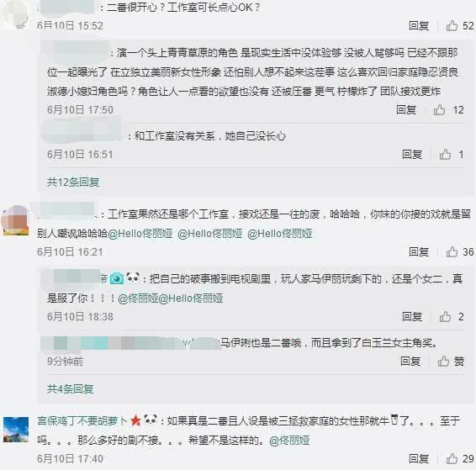This screenshot has width=476, height=470.
Task: Thumbs-up the 18:38 reply with 2 likes
Action: pos(445,316)
